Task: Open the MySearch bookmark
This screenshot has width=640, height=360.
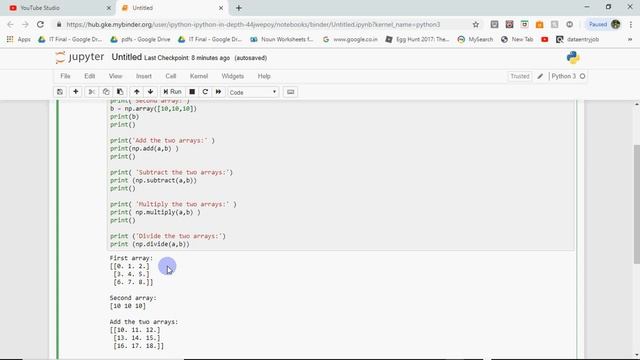Action: (x=475, y=40)
